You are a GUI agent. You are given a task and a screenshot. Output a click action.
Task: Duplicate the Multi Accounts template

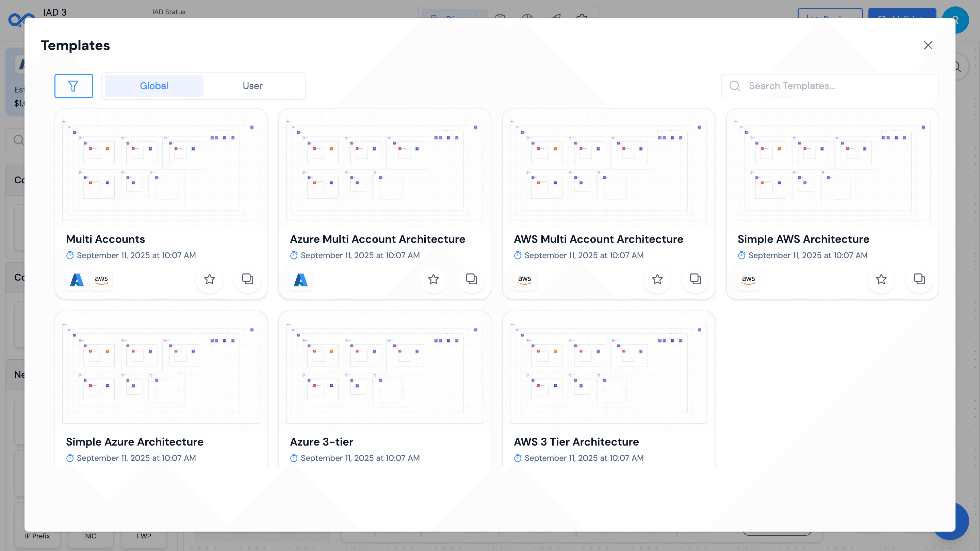point(247,279)
